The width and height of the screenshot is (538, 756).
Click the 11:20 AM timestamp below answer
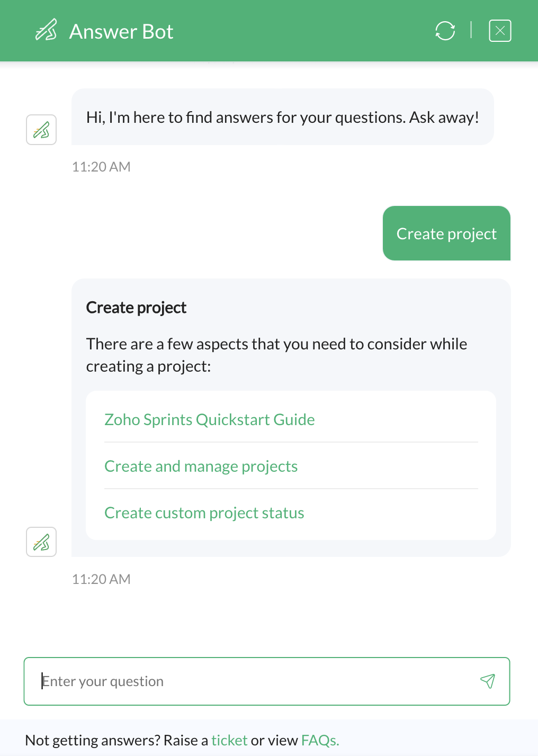(x=101, y=579)
